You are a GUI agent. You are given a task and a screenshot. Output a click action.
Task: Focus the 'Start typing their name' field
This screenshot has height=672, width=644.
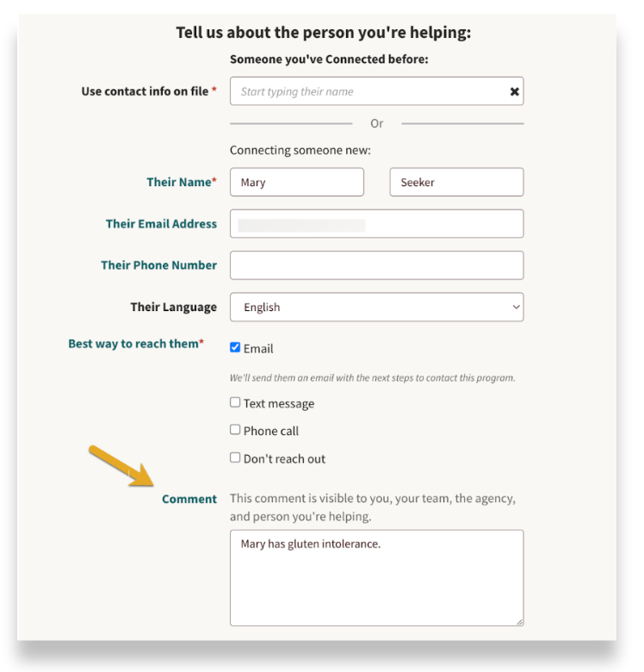point(366,91)
